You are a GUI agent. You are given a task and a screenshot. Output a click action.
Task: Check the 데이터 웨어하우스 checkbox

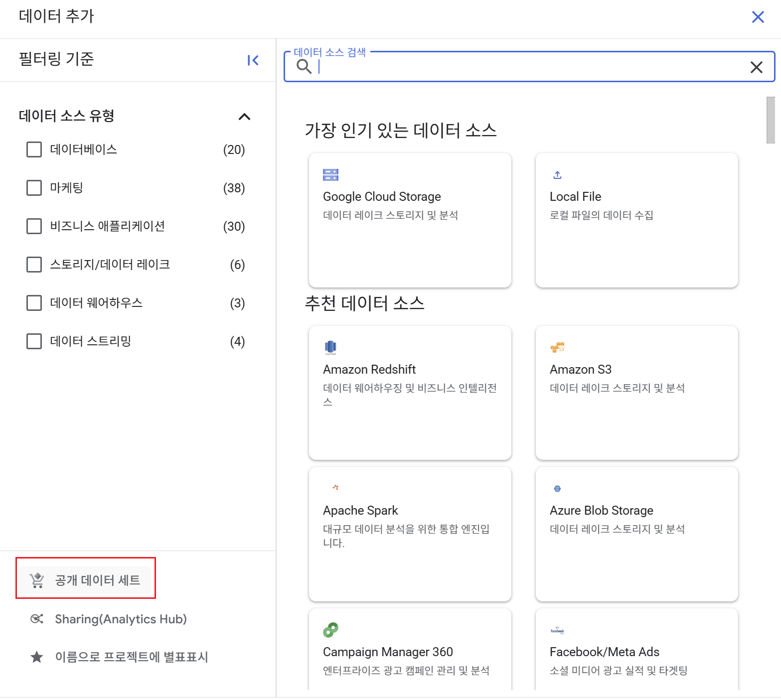[x=34, y=303]
